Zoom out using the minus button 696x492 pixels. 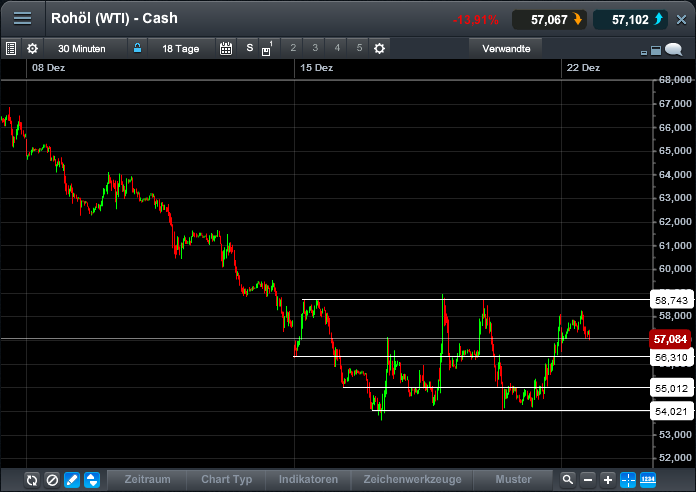[x=588, y=480]
